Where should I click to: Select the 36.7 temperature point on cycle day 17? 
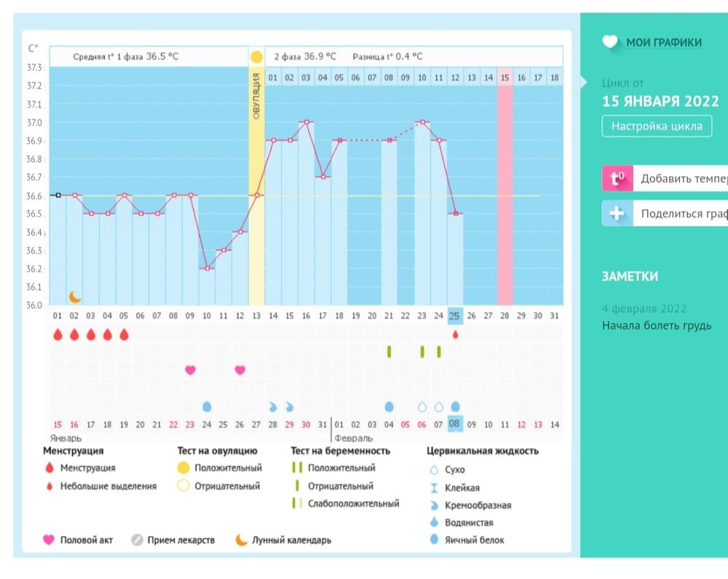tap(323, 177)
